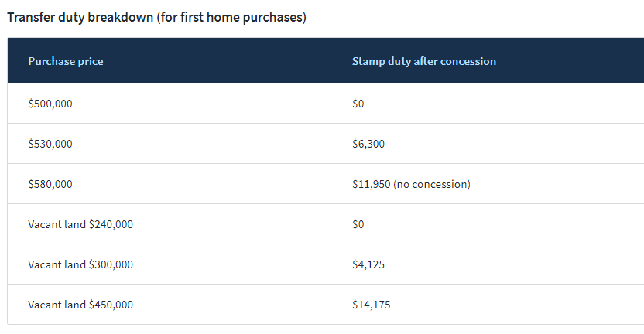Image resolution: width=644 pixels, height=334 pixels.
Task: Click the '(no concession)' note text
Action: [x=431, y=184]
